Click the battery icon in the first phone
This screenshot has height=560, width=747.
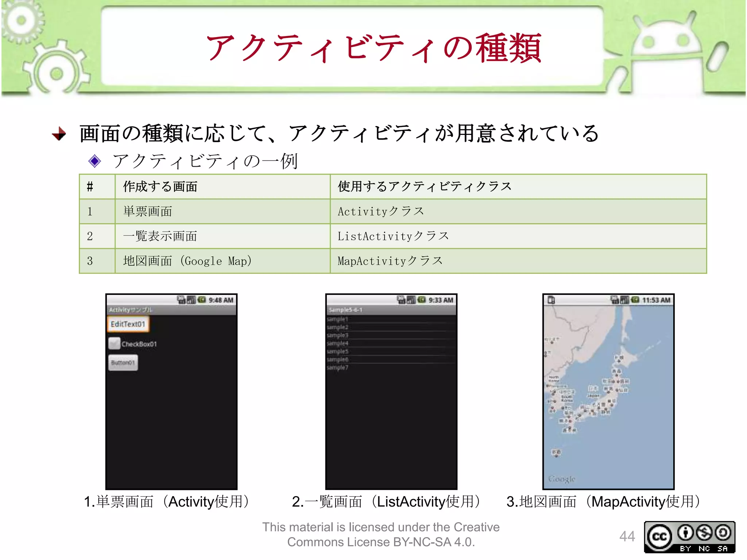tap(202, 300)
